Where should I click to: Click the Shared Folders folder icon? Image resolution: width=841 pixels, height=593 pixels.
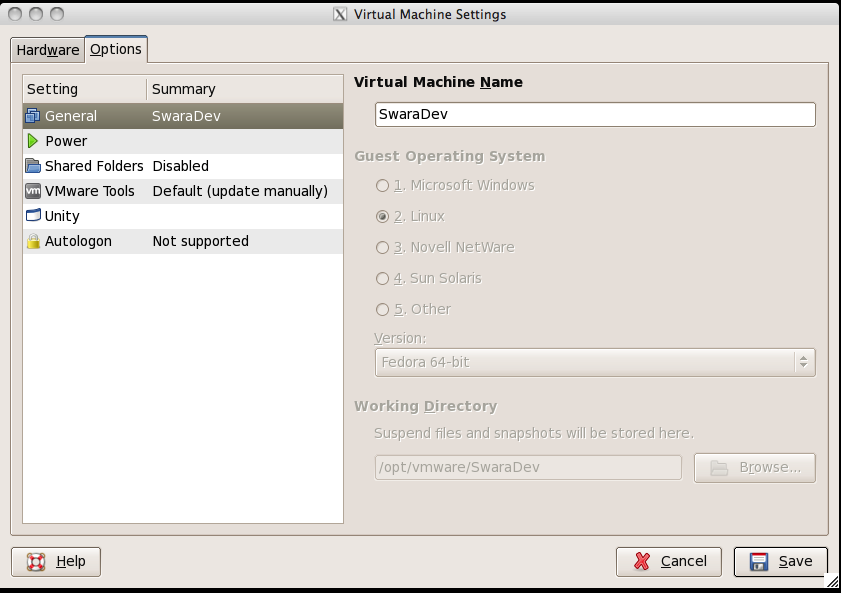pyautogui.click(x=33, y=166)
